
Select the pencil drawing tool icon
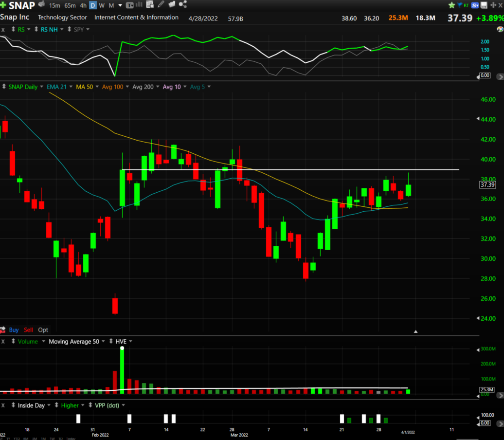click(161, 4)
